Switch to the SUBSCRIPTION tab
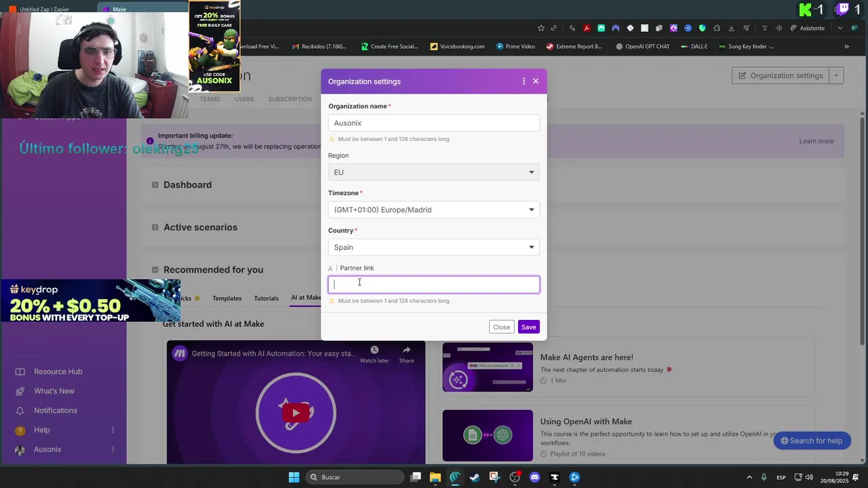 tap(290, 99)
